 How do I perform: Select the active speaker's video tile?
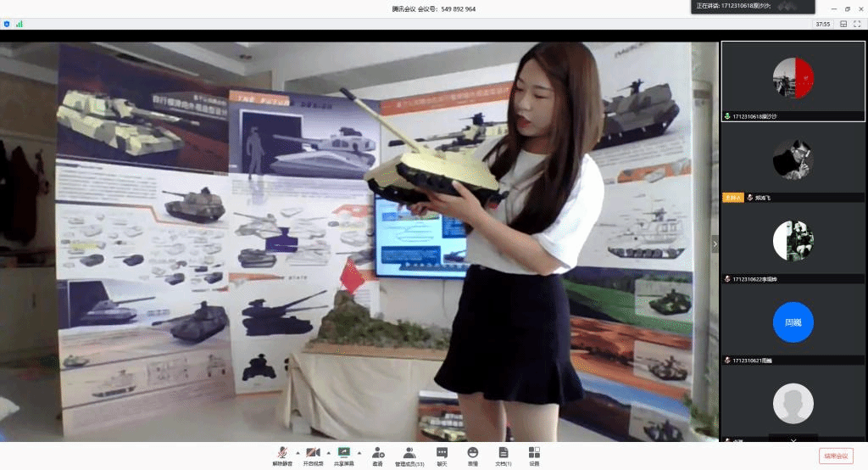tap(793, 81)
